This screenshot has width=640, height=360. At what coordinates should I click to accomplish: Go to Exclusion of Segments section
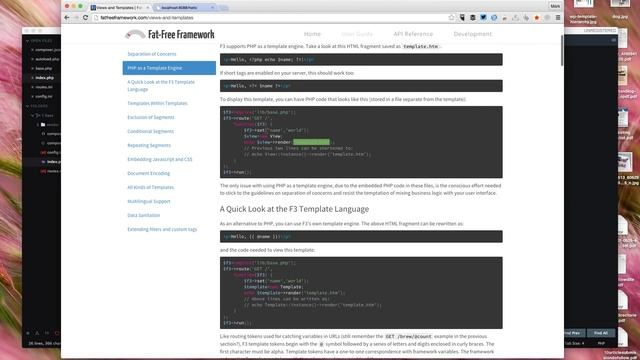click(x=151, y=117)
